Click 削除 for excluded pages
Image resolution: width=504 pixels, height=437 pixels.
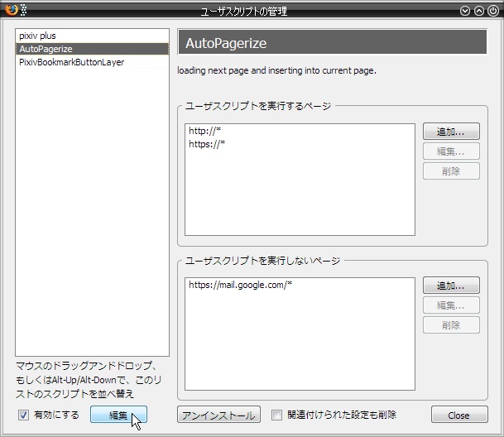click(x=451, y=325)
